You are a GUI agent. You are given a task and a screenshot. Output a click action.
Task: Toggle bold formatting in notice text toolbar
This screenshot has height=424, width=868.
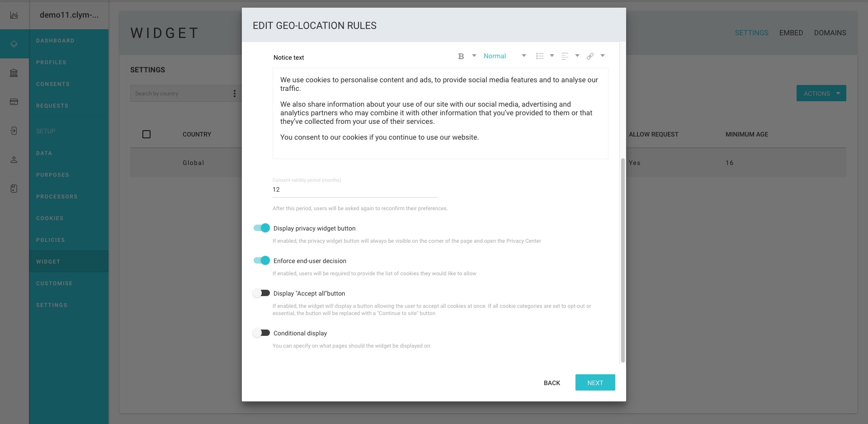461,56
